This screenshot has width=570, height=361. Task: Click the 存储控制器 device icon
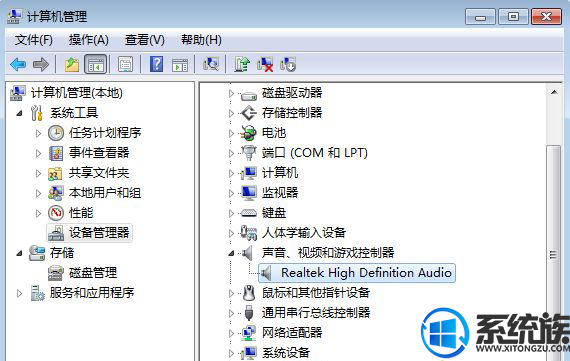tap(249, 113)
